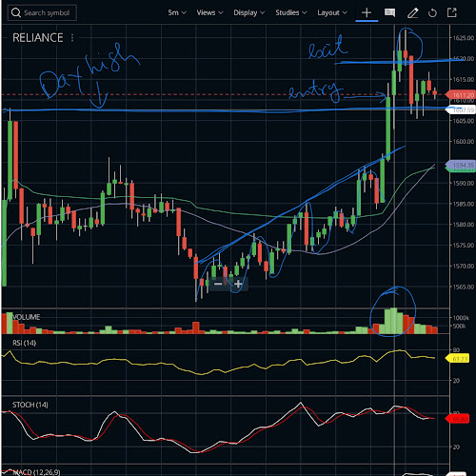476x476 pixels.
Task: Zoom out with the minus chart button
Action: 218,284
